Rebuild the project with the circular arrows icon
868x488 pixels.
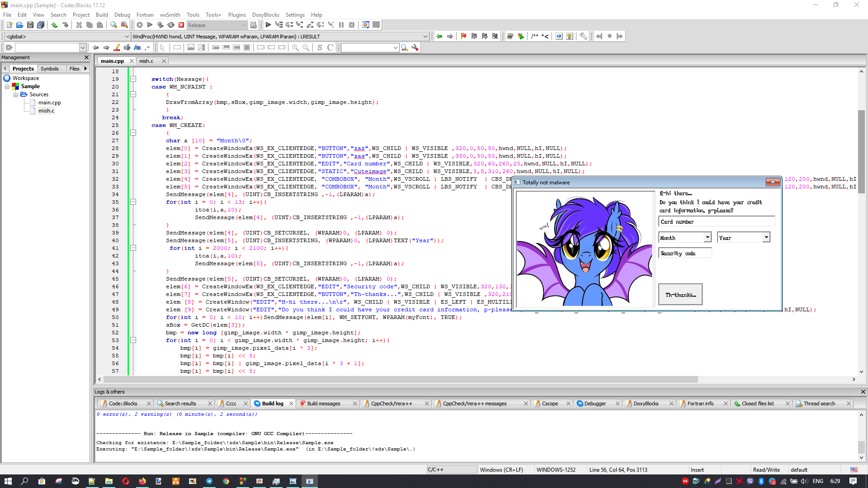pyautogui.click(x=171, y=25)
